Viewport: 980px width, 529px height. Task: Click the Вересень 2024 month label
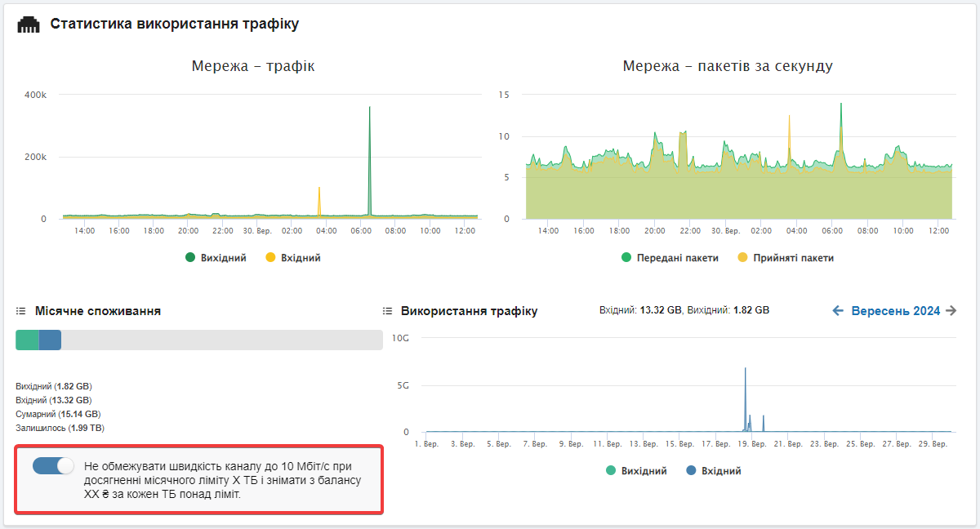click(895, 311)
